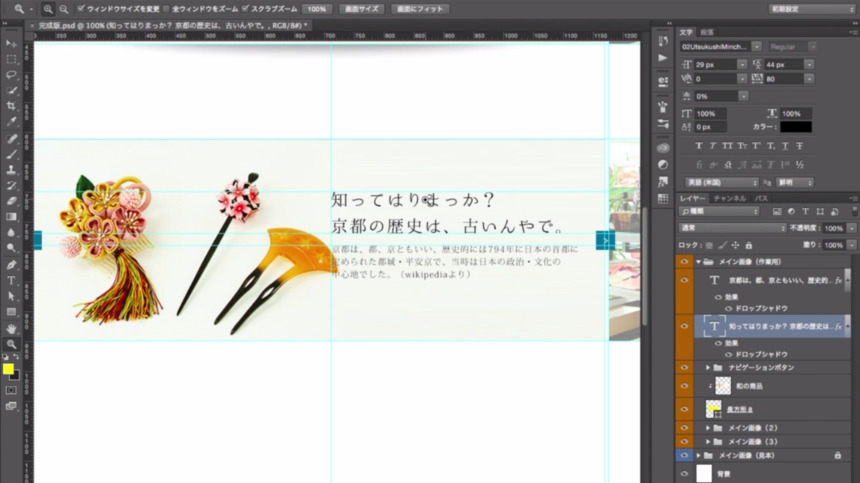860x483 pixels.
Task: Open the workspace '初期設定' dropdown
Action: [x=813, y=9]
